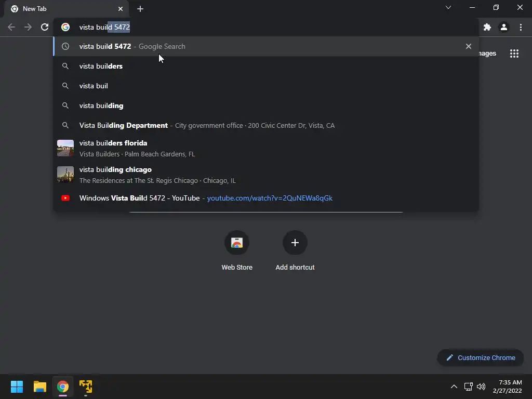Open a new tab with plus button
Screen dimensions: 532x399
coord(140,9)
